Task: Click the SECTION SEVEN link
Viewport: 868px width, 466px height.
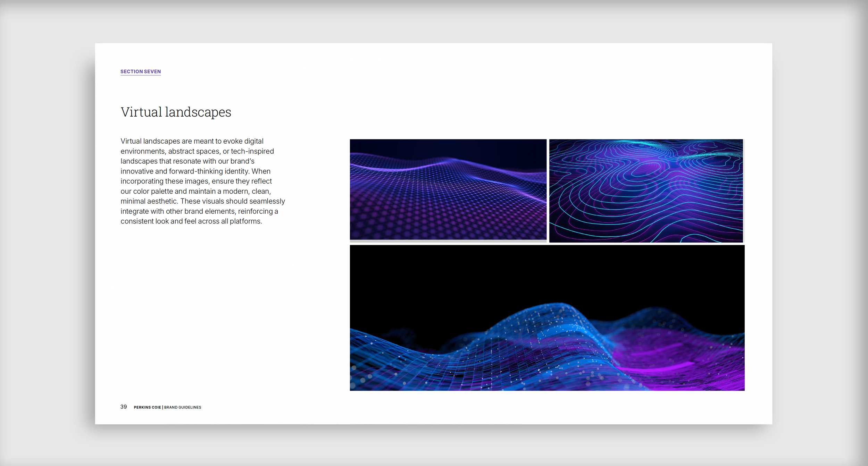Action: click(x=141, y=71)
